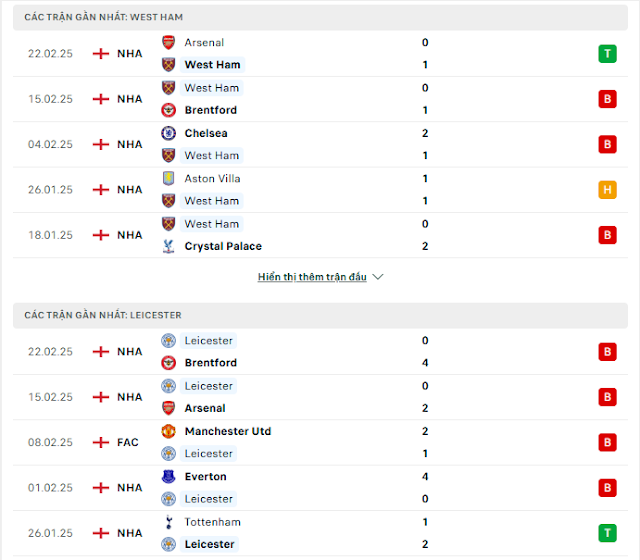Open the Crystal Palace team name
Screen dimensions: 640x560
click(223, 246)
